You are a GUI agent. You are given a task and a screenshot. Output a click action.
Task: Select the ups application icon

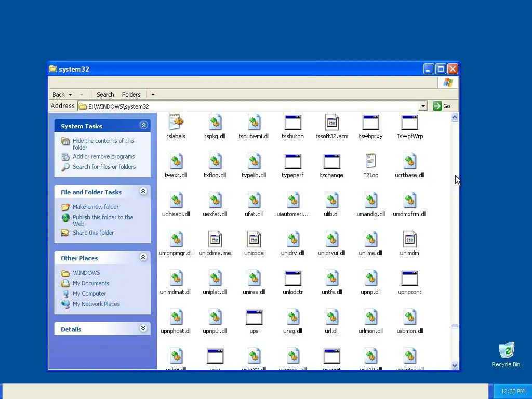(254, 317)
